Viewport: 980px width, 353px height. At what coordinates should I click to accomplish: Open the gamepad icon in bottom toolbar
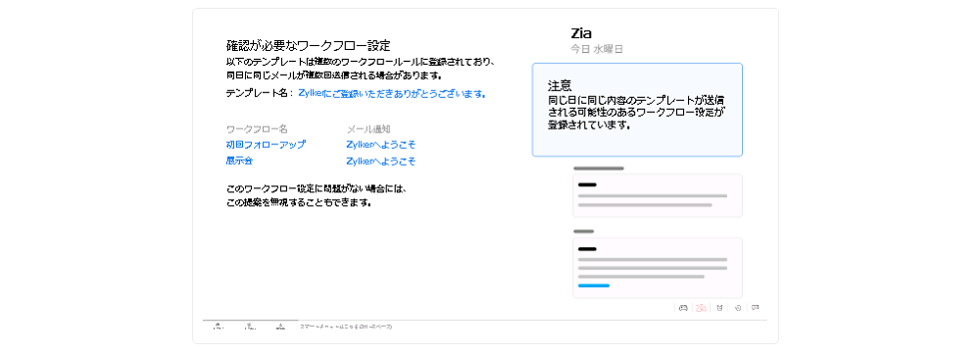point(683,307)
